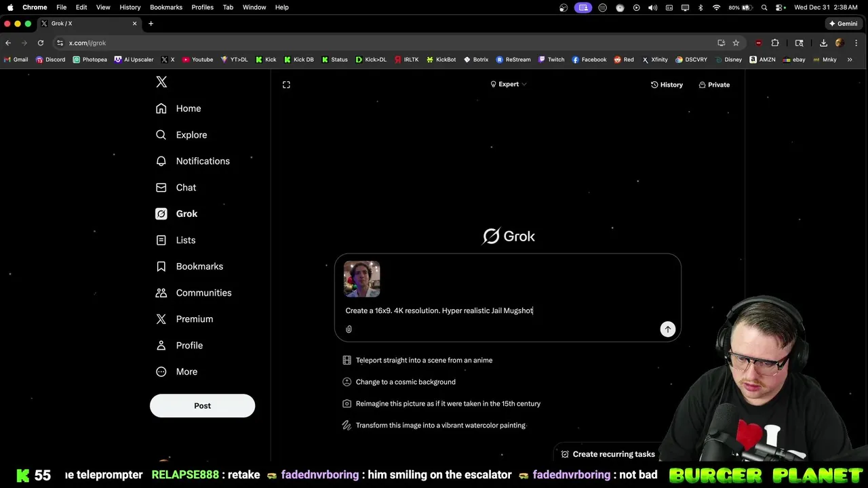Open the Bookmarks menu
Image resolution: width=868 pixels, height=488 pixels.
point(166,7)
